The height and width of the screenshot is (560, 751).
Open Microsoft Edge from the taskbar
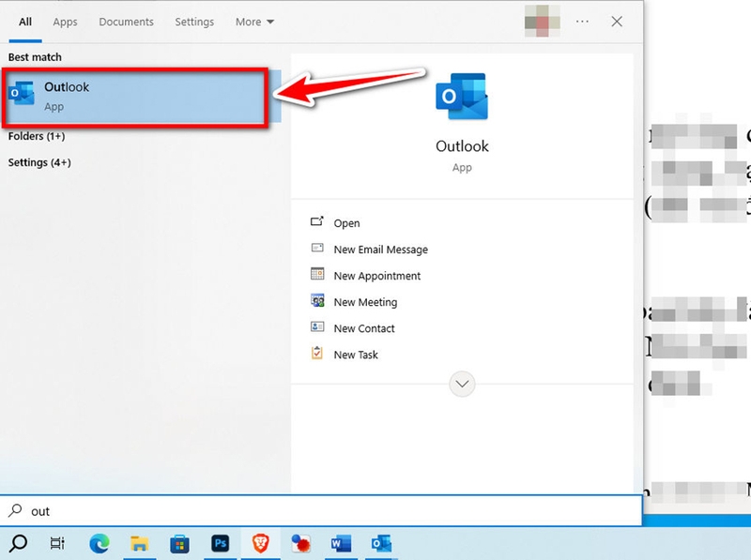[100, 544]
